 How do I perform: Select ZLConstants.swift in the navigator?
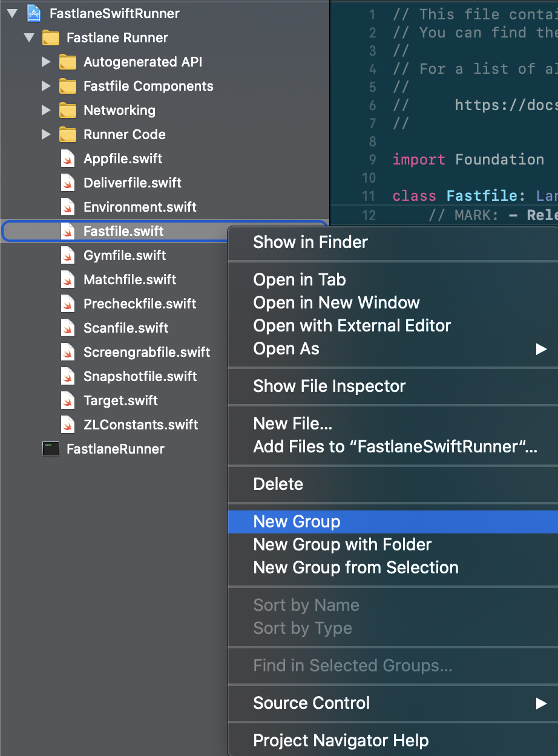click(141, 425)
